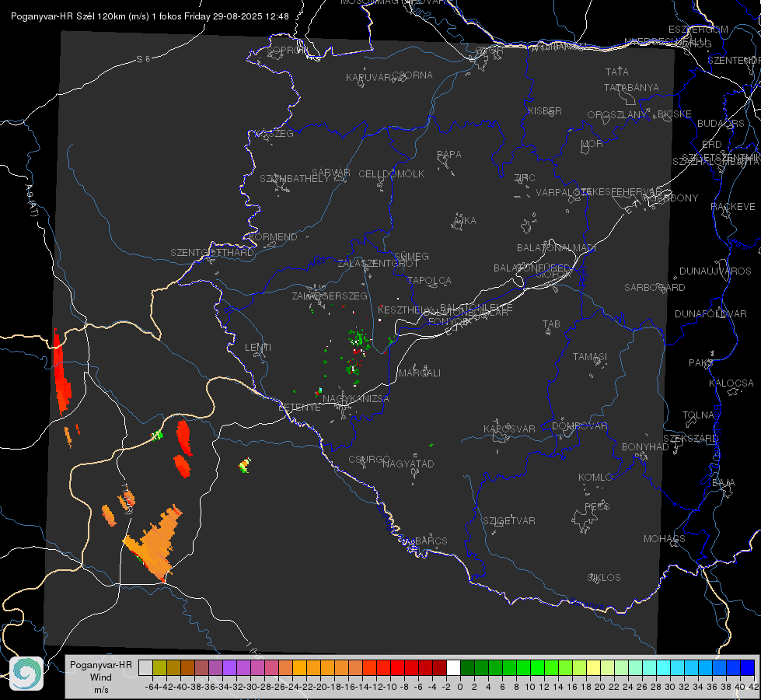Click the KISBER city label
This screenshot has width=761, height=700.
tap(545, 110)
